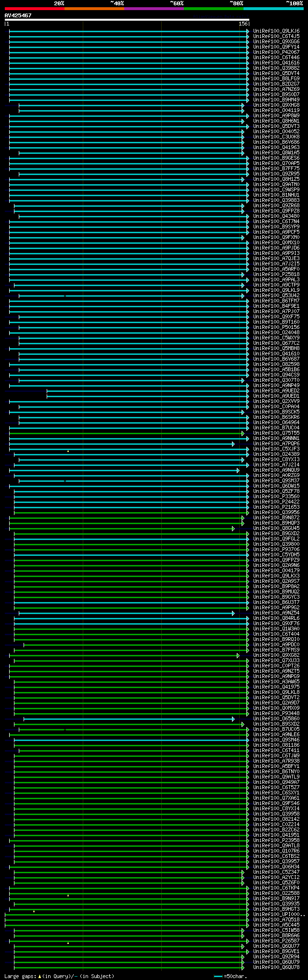View hit UniRef100_A9NZ54
Screen dimensions: 308x980
[x=276, y=613]
